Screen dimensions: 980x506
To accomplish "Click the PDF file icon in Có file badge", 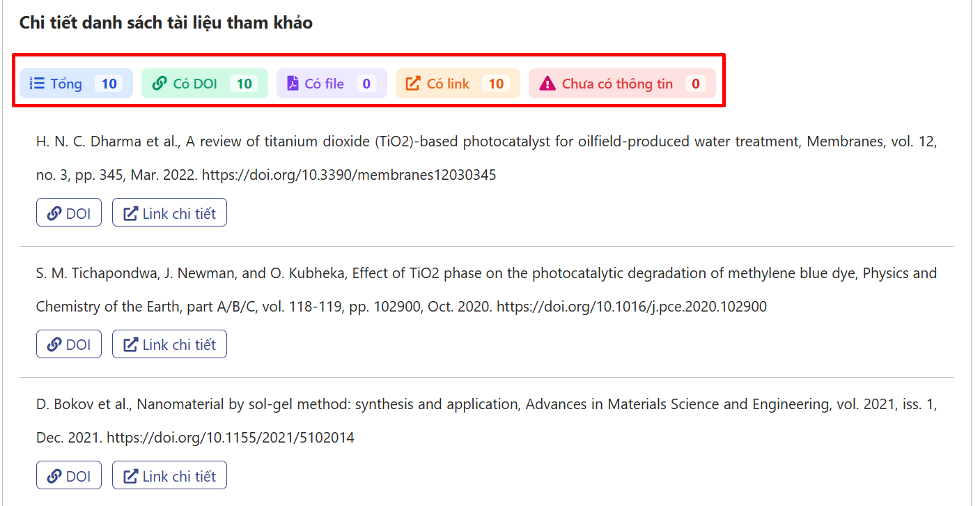I will click(x=293, y=84).
